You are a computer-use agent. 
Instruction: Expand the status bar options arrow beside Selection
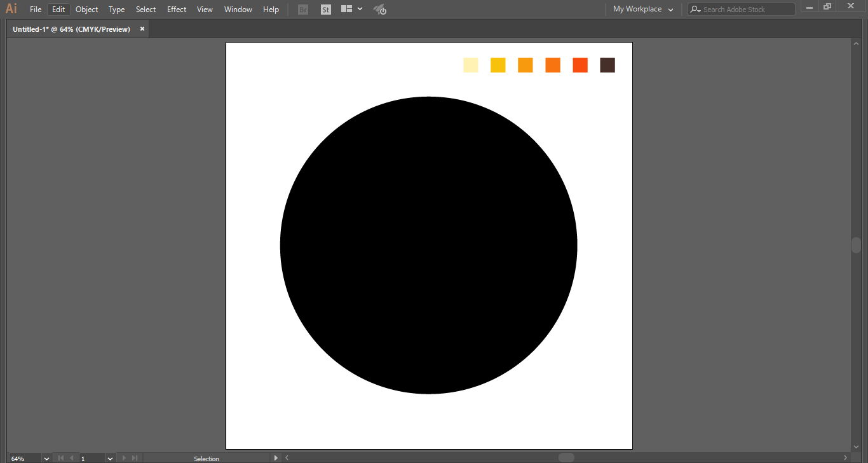point(275,458)
